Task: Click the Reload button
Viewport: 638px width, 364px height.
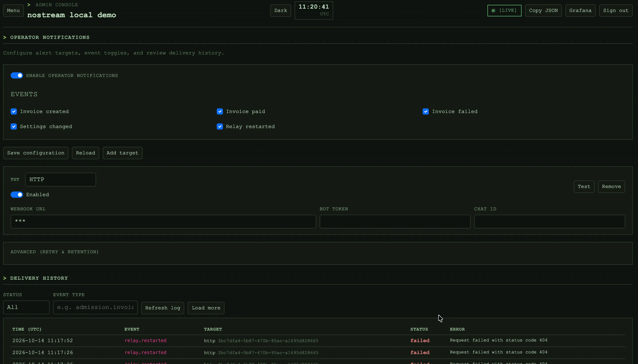Action: pyautogui.click(x=85, y=153)
